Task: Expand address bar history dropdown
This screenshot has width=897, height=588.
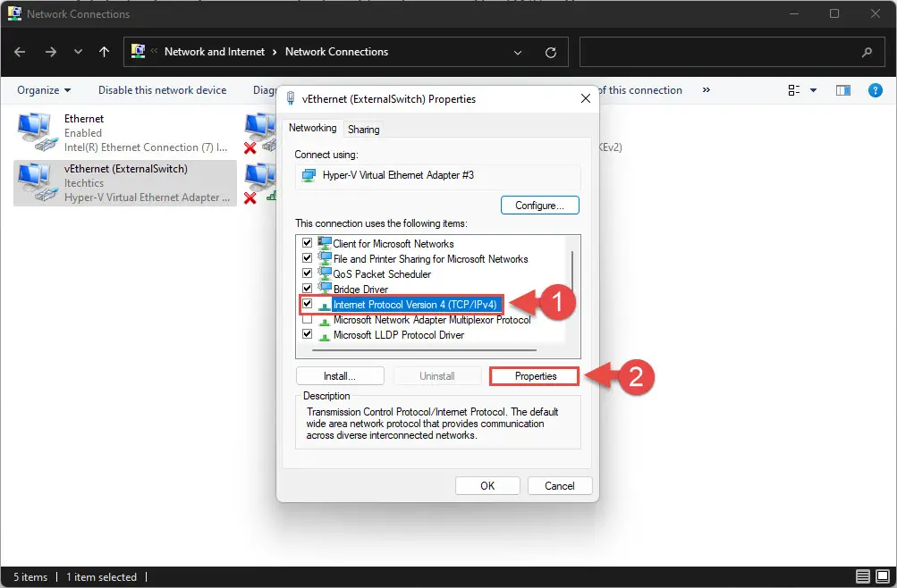Action: [x=518, y=53]
